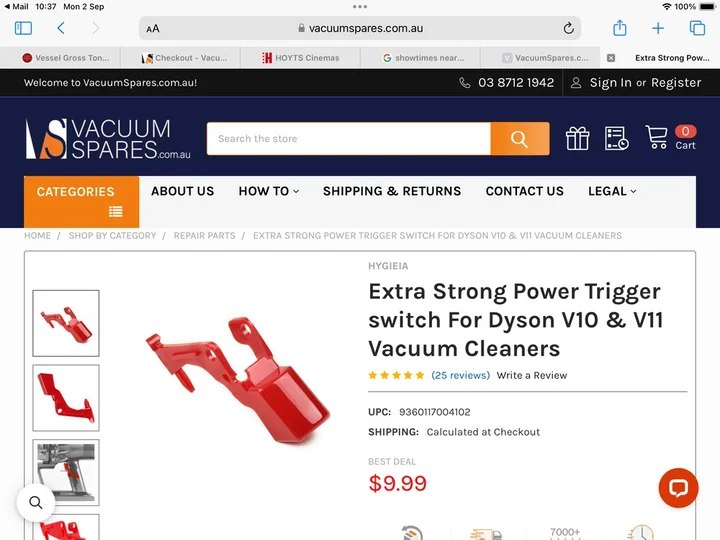Open SHIPPING & RETURNS menu item
Image resolution: width=720 pixels, height=540 pixels.
pos(392,191)
